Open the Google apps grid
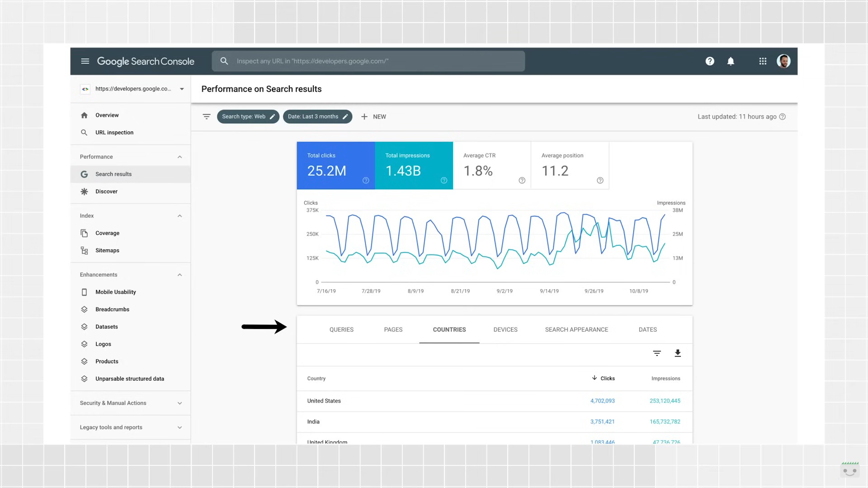Image resolution: width=868 pixels, height=488 pixels. (x=763, y=61)
